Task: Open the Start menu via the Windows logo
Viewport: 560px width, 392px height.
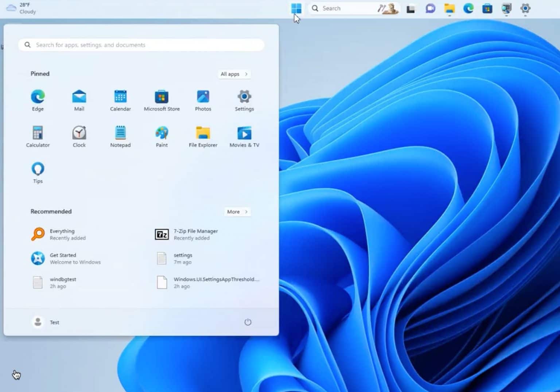Action: [x=296, y=8]
